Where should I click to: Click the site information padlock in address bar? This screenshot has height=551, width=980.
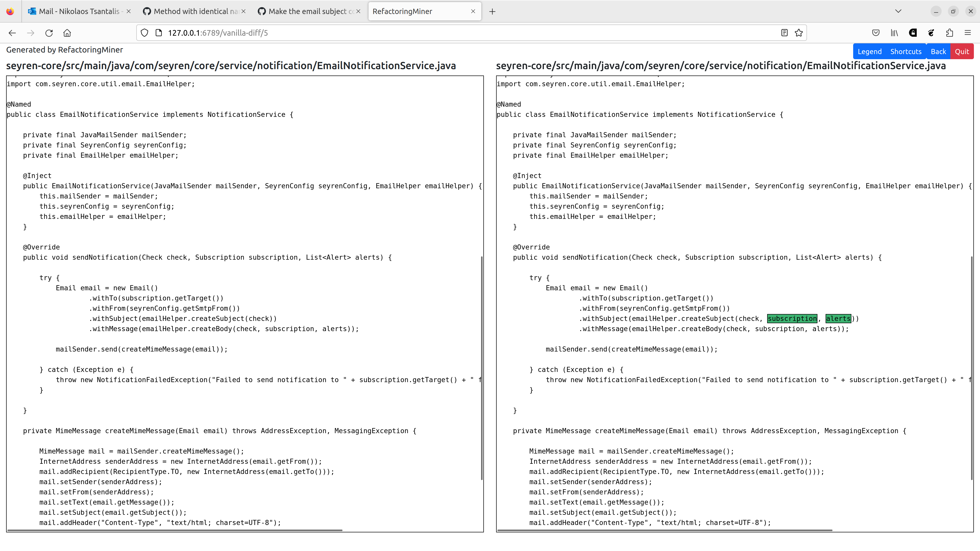coord(159,33)
